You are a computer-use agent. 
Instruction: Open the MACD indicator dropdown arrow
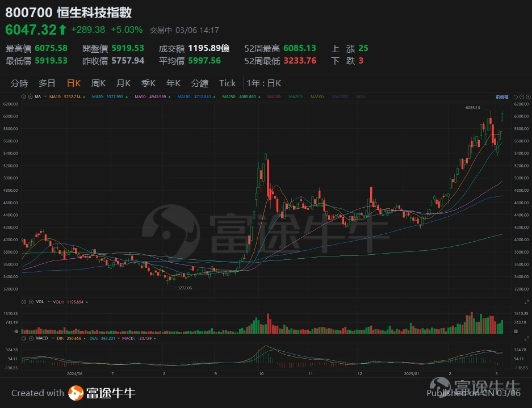point(53,338)
